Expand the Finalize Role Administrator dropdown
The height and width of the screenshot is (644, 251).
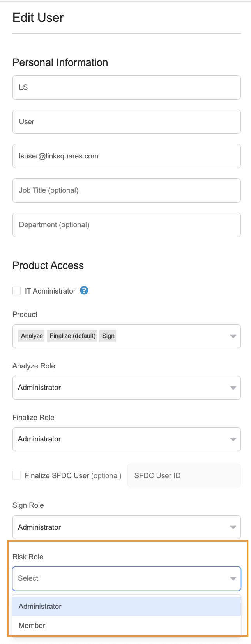127,439
